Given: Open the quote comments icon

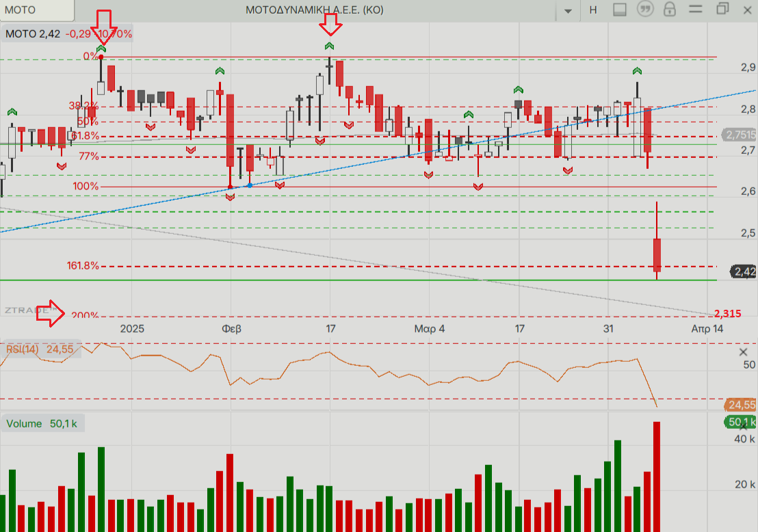Looking at the screenshot, I should (645, 9).
